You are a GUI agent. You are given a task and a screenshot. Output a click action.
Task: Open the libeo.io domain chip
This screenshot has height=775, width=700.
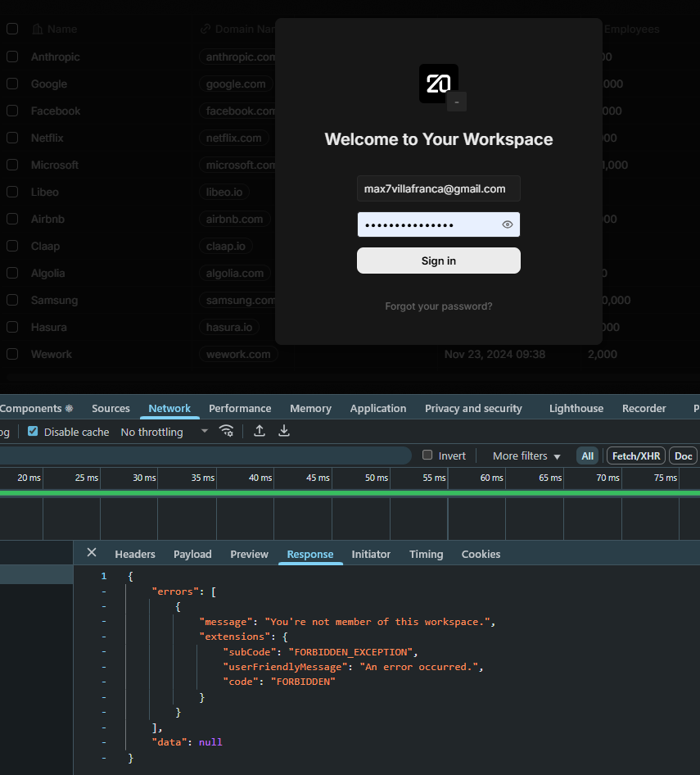tap(224, 192)
